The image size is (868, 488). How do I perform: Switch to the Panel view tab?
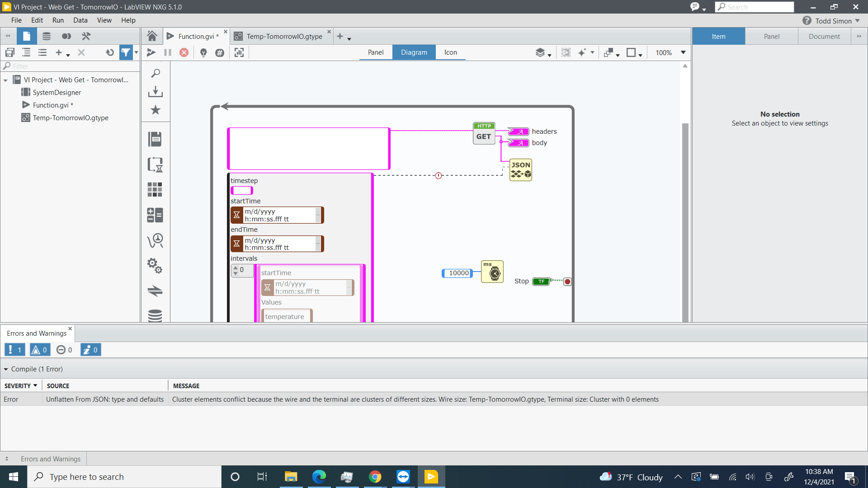(x=376, y=52)
